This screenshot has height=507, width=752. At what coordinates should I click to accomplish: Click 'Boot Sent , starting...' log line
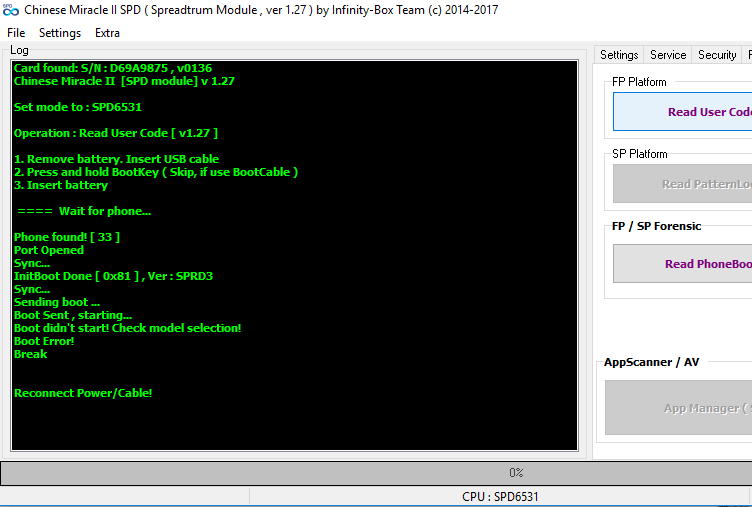(73, 315)
